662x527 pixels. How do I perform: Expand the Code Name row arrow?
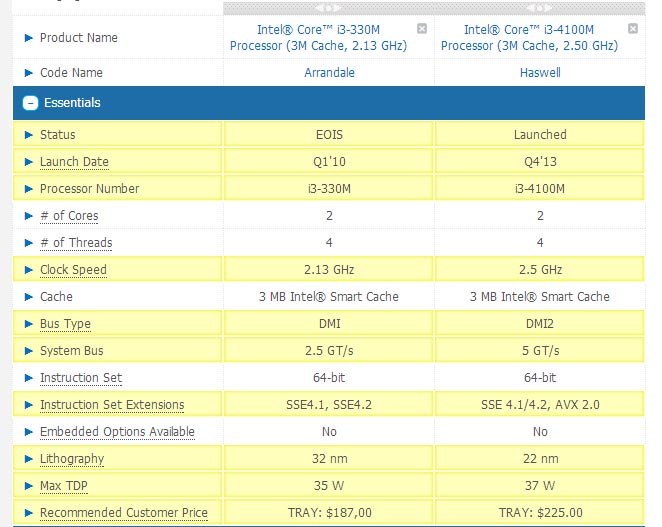click(x=29, y=73)
